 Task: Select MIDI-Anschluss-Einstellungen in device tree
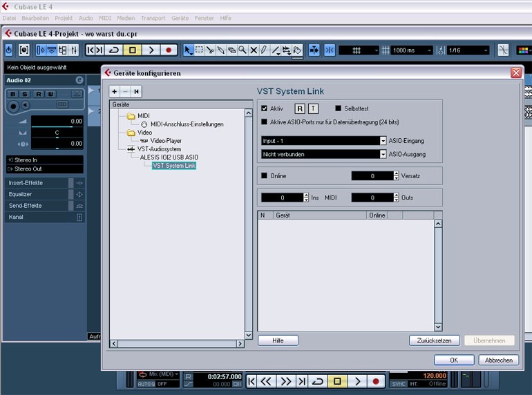point(187,124)
